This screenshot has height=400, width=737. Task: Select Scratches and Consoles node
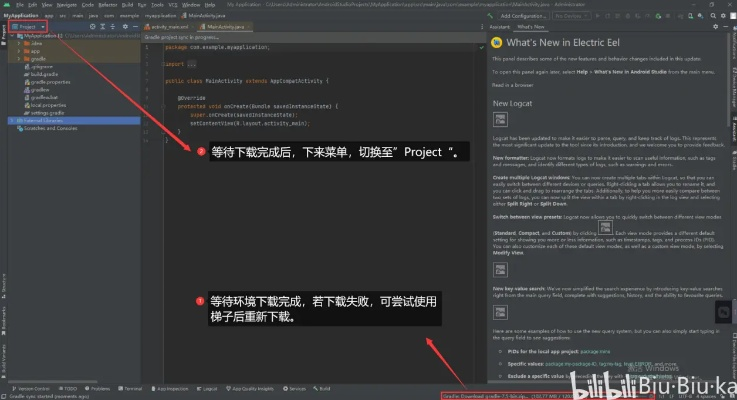(x=50, y=128)
